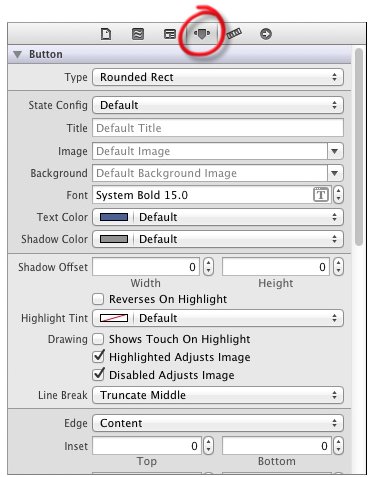The image size is (371, 477).
Task: Click the Highlight Tint swatch
Action: 114,318
